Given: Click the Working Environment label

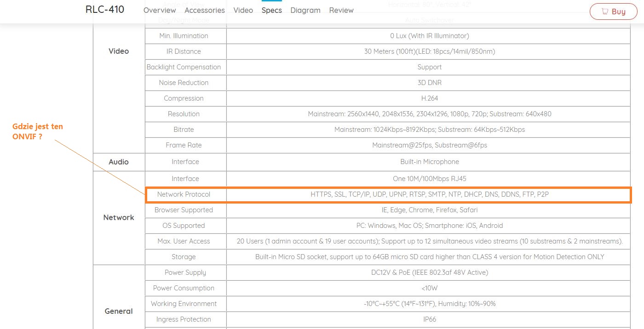Looking at the screenshot, I should pyautogui.click(x=184, y=304).
